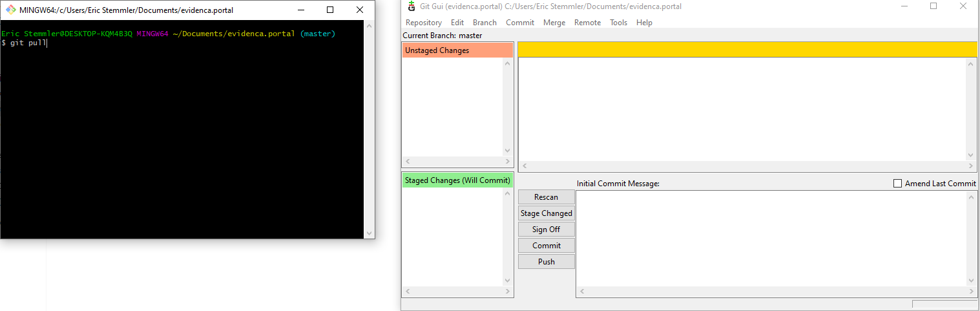The height and width of the screenshot is (311, 980).
Task: Click the Unstaged Changes list scroll-right arrow
Action: point(507,162)
